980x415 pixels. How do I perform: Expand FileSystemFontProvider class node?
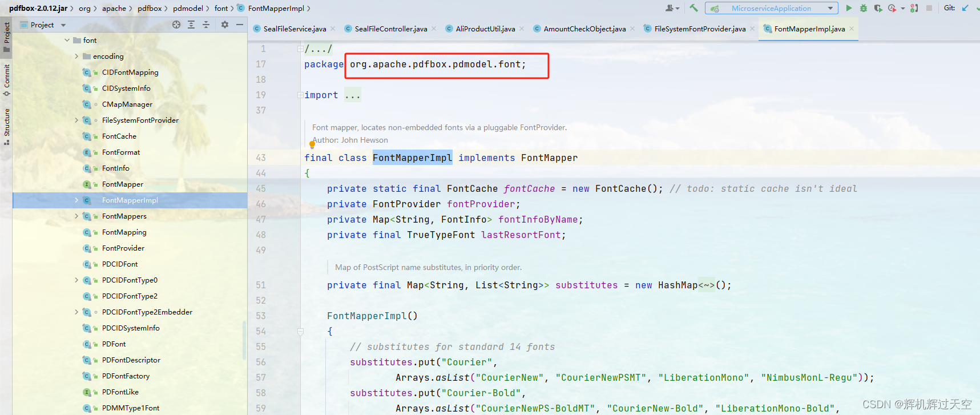click(x=76, y=120)
